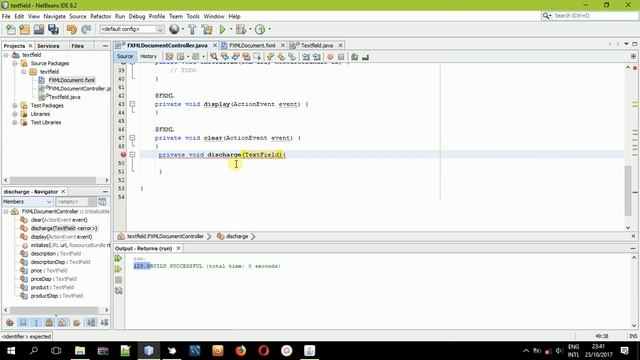Toggle Sort by Name in Navigator
Viewport: 640px width, 360px height.
(91, 323)
